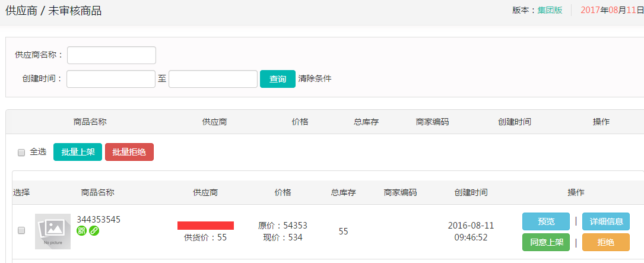Open 详细信息 for the product
The height and width of the screenshot is (263, 644).
[x=605, y=221]
